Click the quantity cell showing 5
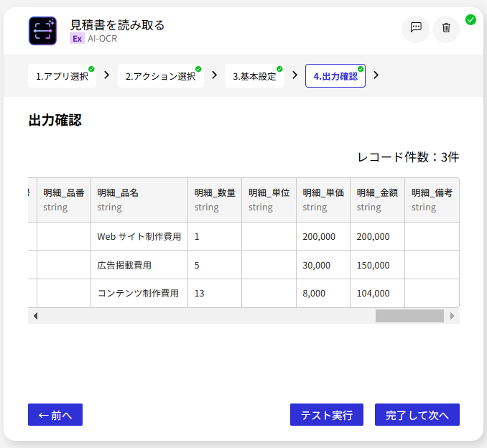The image size is (487, 448). pyautogui.click(x=215, y=265)
